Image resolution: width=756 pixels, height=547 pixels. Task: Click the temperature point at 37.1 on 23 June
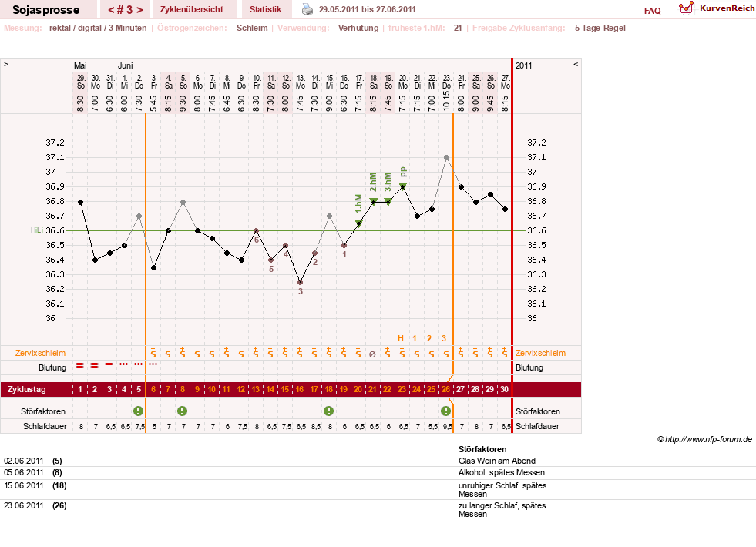pyautogui.click(x=446, y=158)
